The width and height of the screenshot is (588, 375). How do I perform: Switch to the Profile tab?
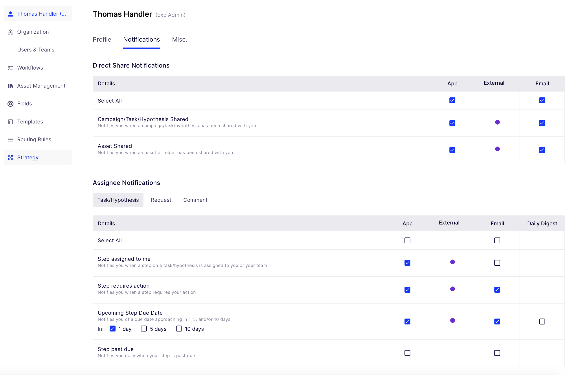click(x=102, y=40)
